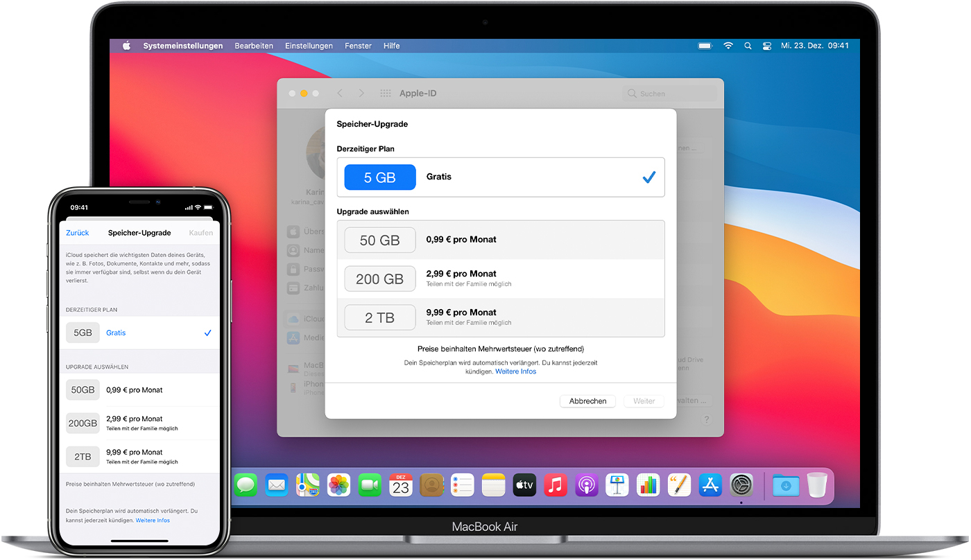Select the 2TB plan on iPhone
This screenshot has height=560, width=971.
(139, 457)
